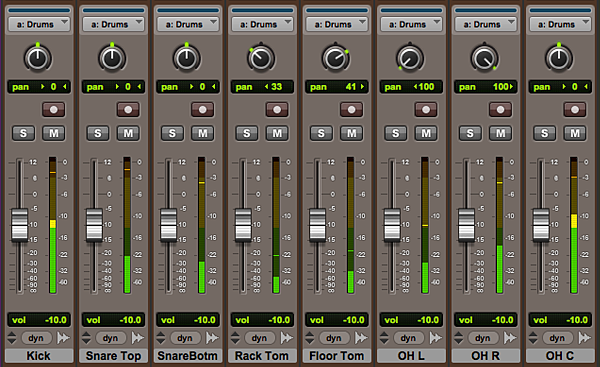Click the OH L double-arrow icon
Screen dimensions: 600x367
click(435, 338)
